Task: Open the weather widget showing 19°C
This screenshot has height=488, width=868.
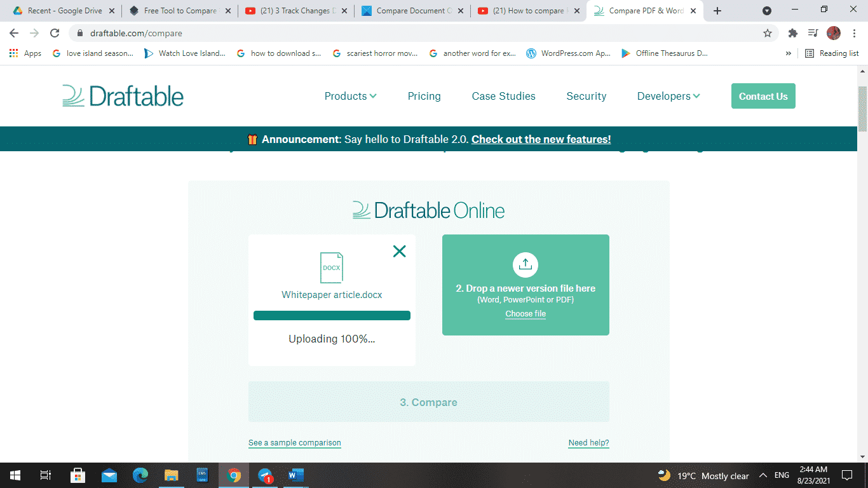Action: click(x=703, y=475)
